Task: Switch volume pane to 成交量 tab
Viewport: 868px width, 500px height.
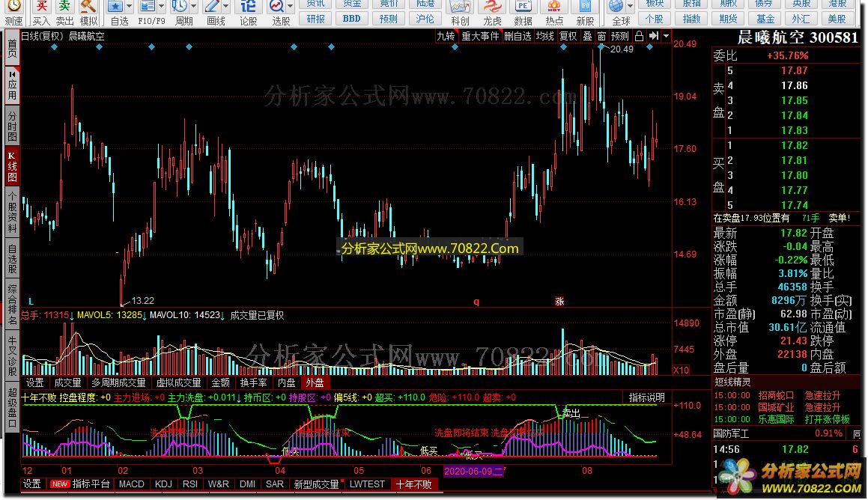Action: (67, 382)
